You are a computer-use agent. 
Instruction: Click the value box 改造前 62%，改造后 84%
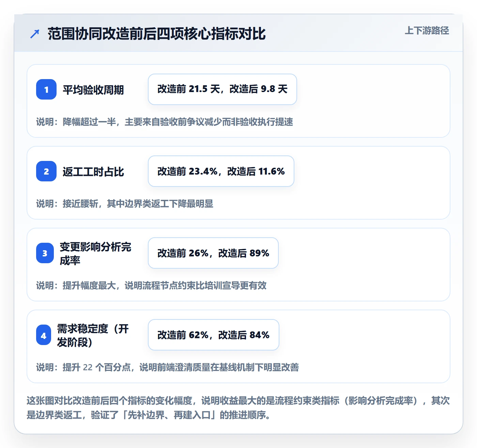[x=214, y=335]
